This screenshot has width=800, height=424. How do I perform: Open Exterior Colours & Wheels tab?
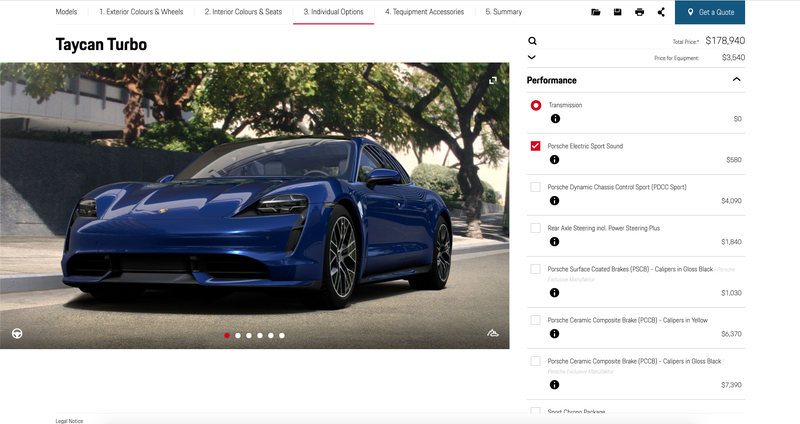coord(141,12)
